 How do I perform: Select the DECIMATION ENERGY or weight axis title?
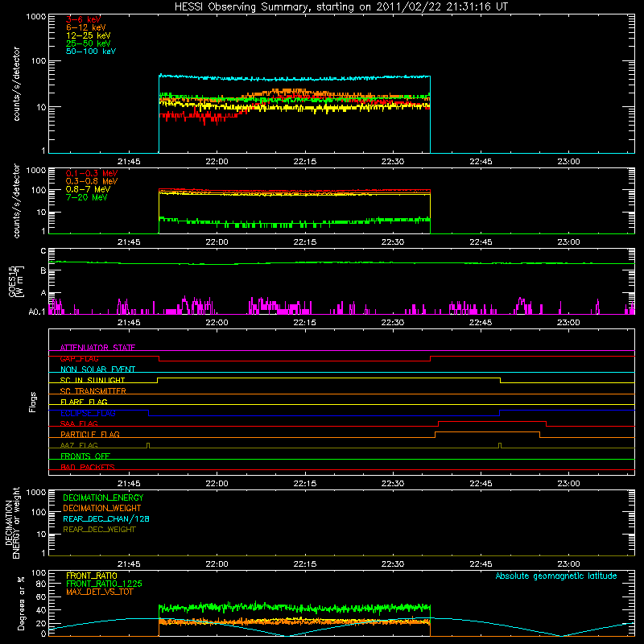pos(12,522)
